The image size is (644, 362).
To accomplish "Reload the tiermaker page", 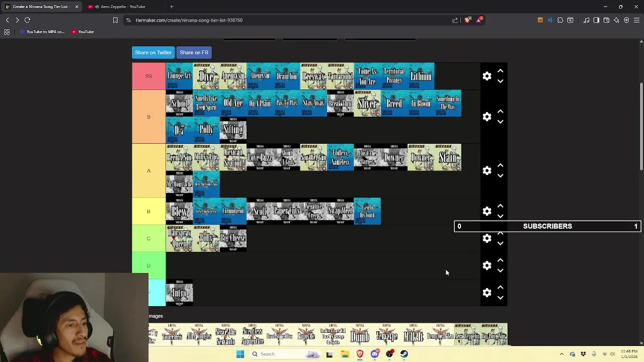I will coord(28,20).
